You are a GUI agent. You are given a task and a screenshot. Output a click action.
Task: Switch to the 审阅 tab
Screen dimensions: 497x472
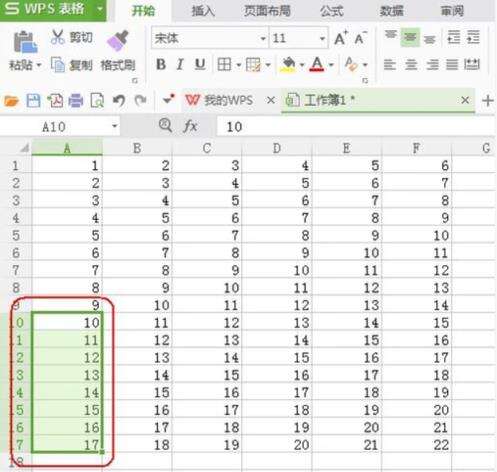[x=452, y=11]
